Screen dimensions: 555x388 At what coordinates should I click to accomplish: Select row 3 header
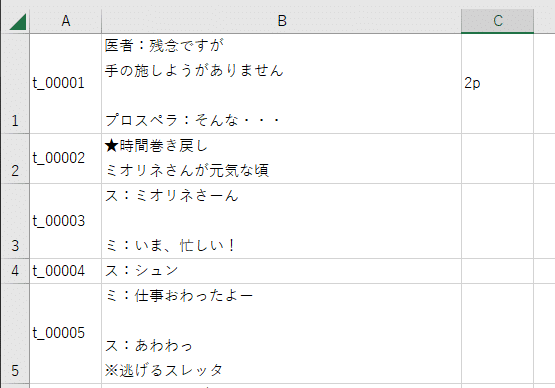[15, 221]
